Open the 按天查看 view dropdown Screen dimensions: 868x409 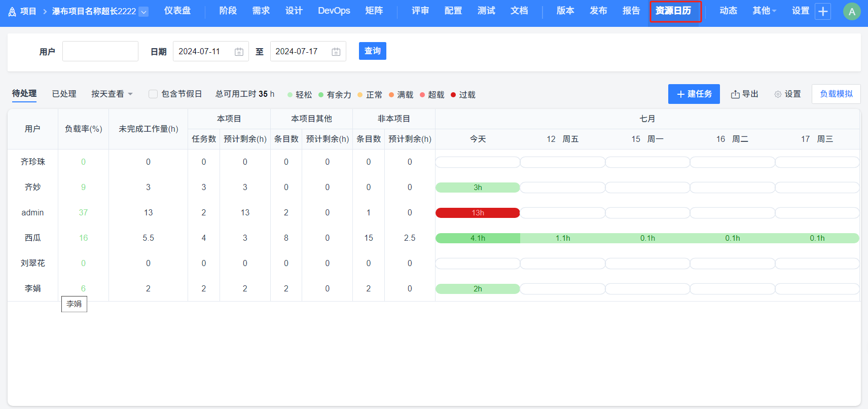112,94
